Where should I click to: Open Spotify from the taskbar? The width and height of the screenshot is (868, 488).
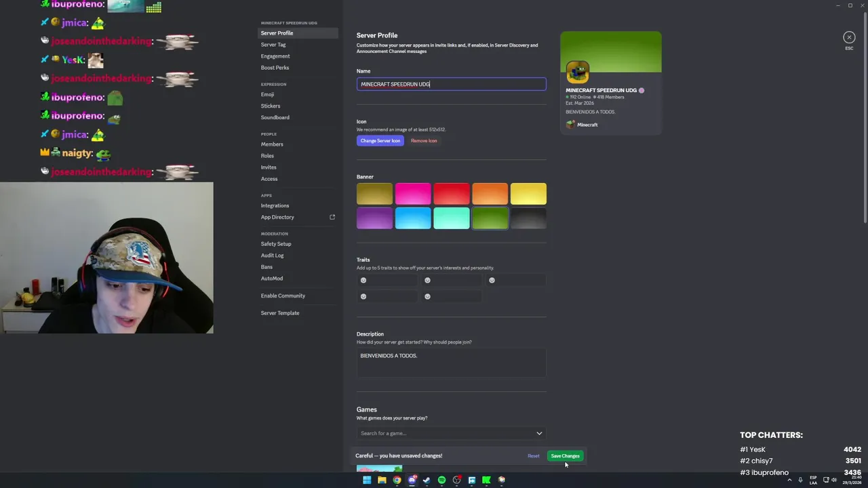[441, 480]
